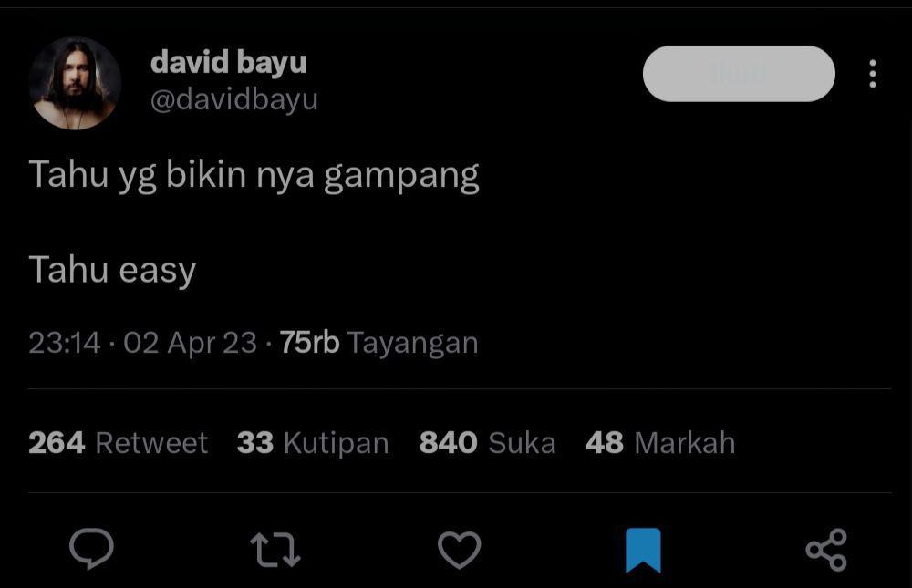Select the text 'Tahu yg bikin nya gampang'
Image resolution: width=912 pixels, height=588 pixels.
[254, 175]
